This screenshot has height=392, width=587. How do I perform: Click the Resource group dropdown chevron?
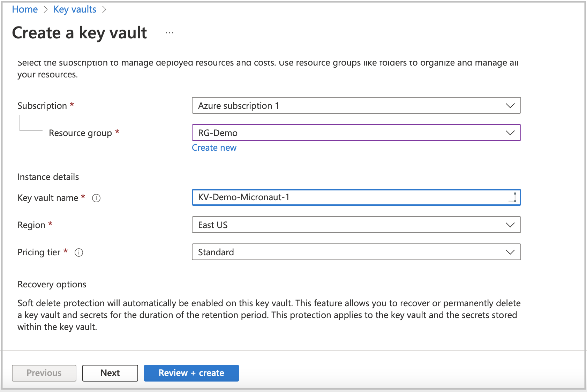510,133
